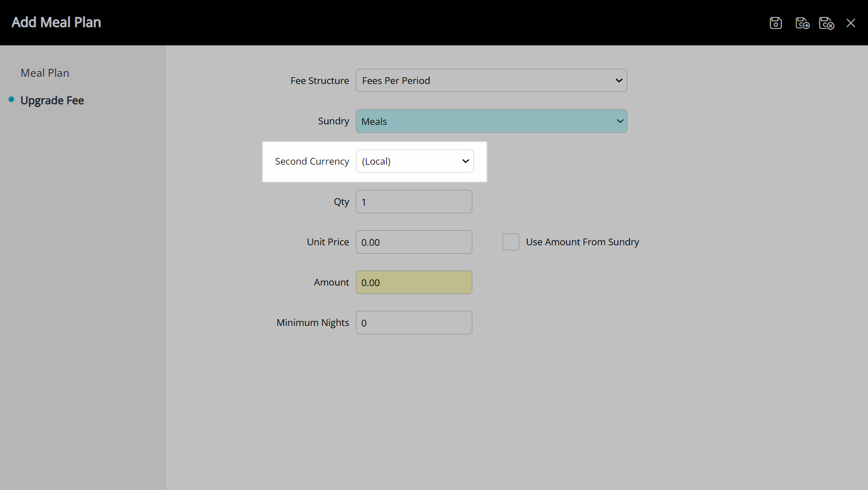This screenshot has width=868, height=490.
Task: Select the Upgrade Fee tab
Action: [52, 100]
